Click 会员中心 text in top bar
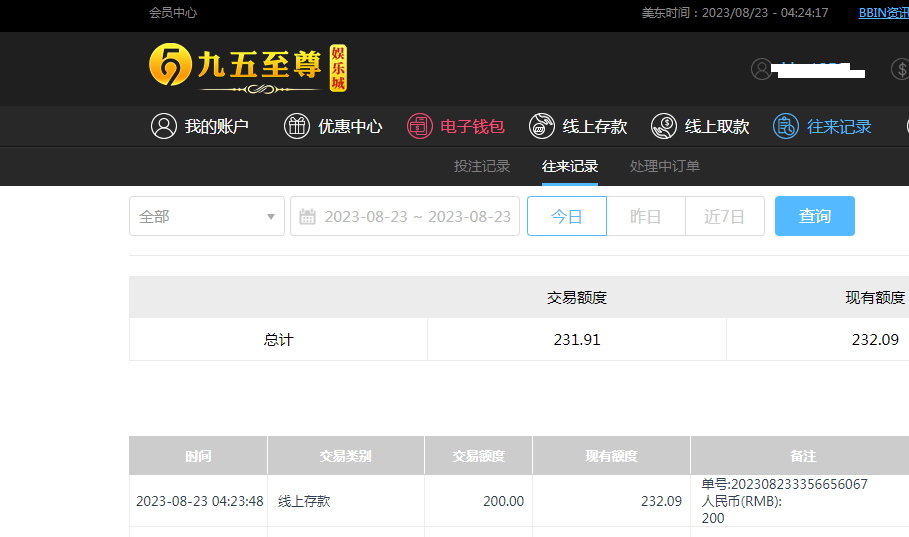Screen dimensions: 909x537 pos(173,13)
